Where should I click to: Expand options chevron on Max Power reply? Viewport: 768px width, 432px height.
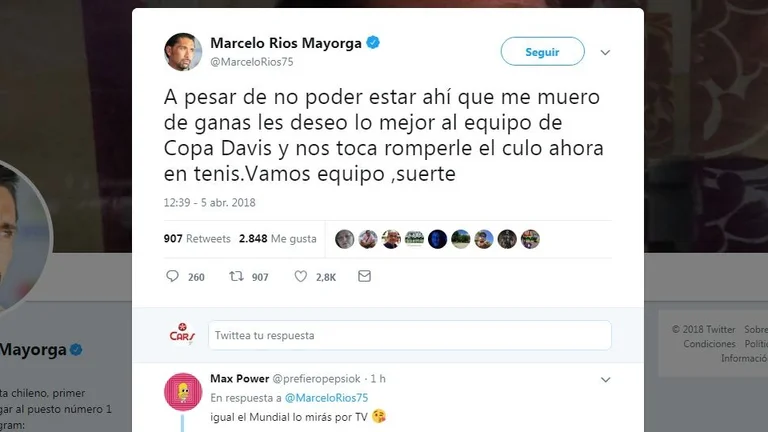[605, 380]
